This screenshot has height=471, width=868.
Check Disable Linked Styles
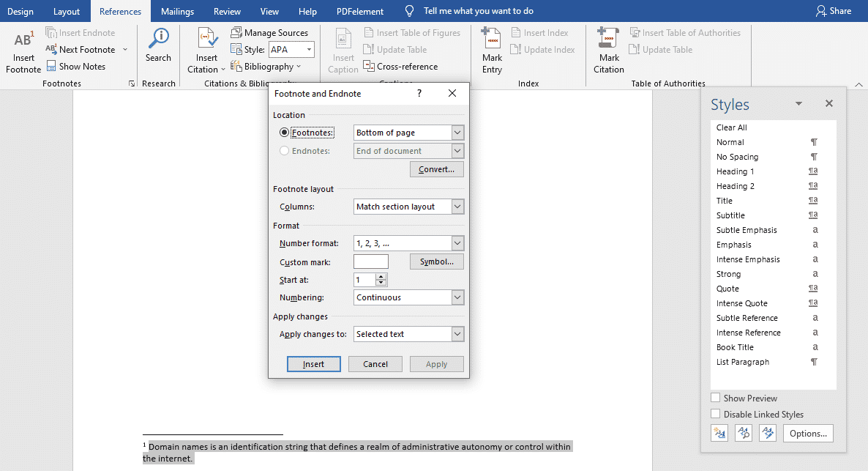click(x=715, y=414)
